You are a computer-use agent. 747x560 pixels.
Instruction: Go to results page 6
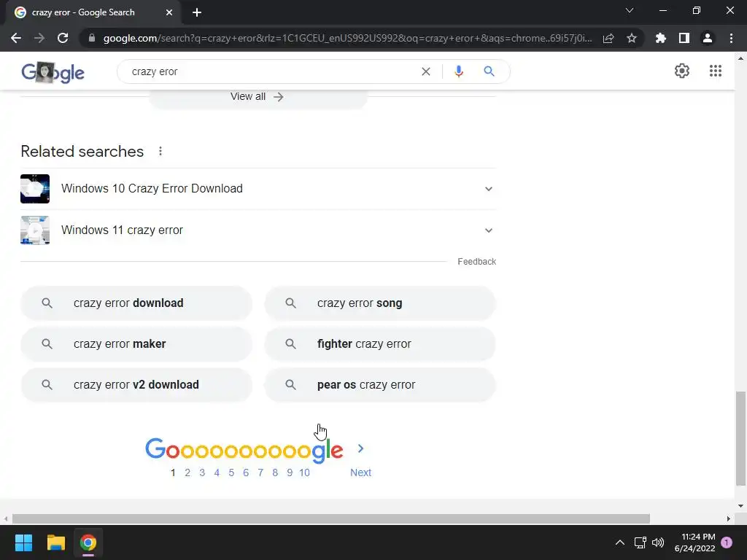click(x=246, y=472)
